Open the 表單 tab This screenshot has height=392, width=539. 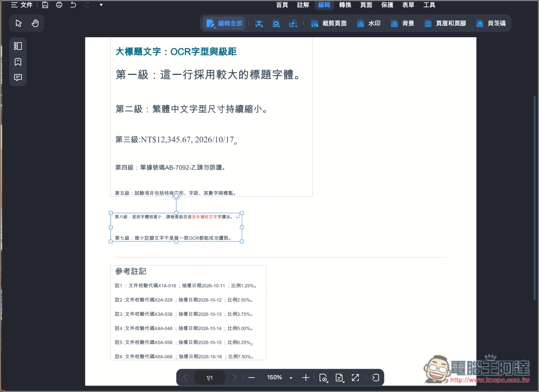tap(408, 5)
